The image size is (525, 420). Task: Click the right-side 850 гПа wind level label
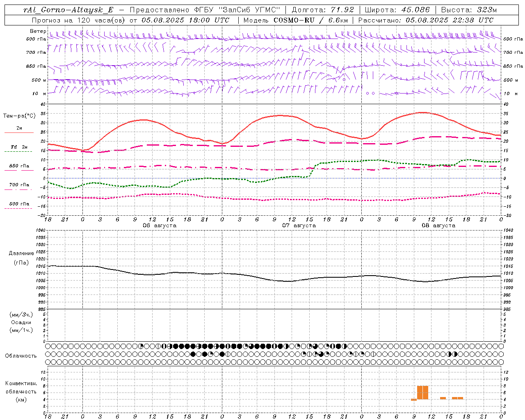(513, 66)
